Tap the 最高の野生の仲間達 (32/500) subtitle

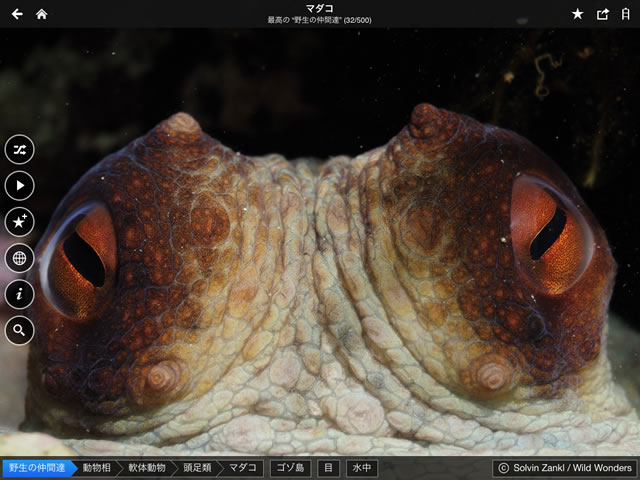(319, 20)
